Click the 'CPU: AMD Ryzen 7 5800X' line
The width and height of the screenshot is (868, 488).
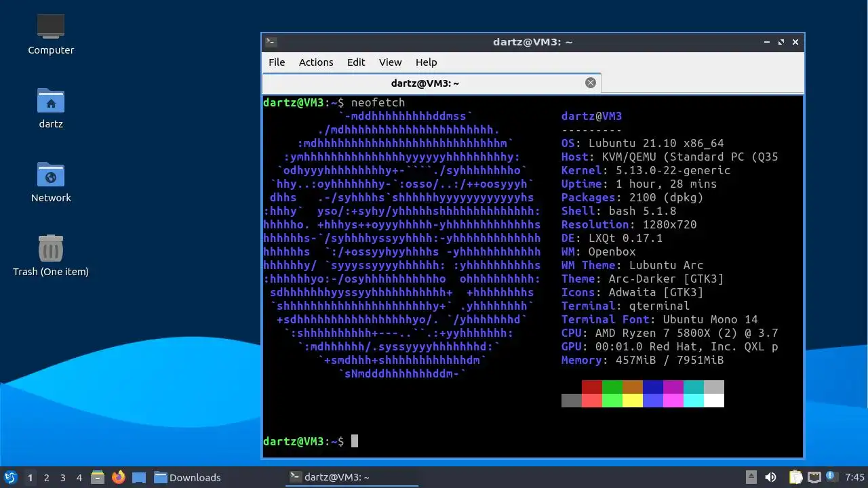pos(669,333)
